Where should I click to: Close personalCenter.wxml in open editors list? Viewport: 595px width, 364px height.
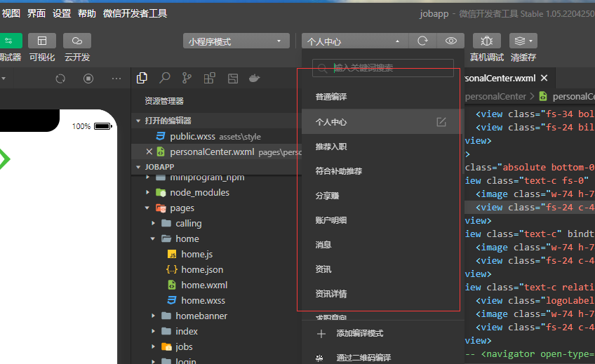149,151
